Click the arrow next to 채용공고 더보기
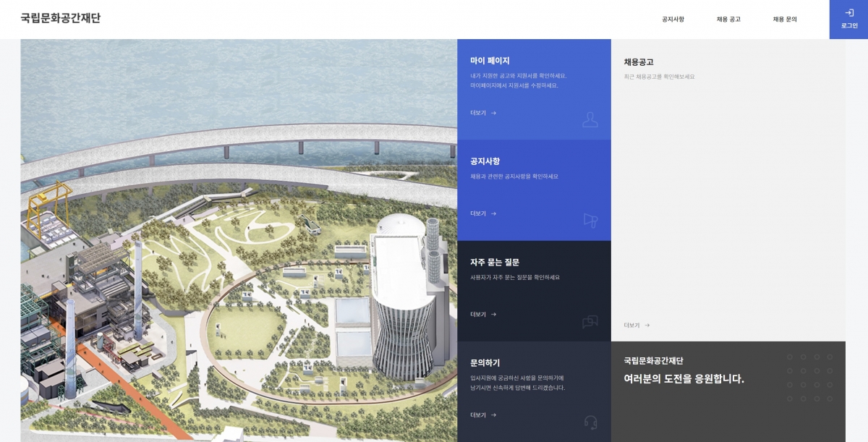Viewport: 868px width, 442px height. point(647,326)
